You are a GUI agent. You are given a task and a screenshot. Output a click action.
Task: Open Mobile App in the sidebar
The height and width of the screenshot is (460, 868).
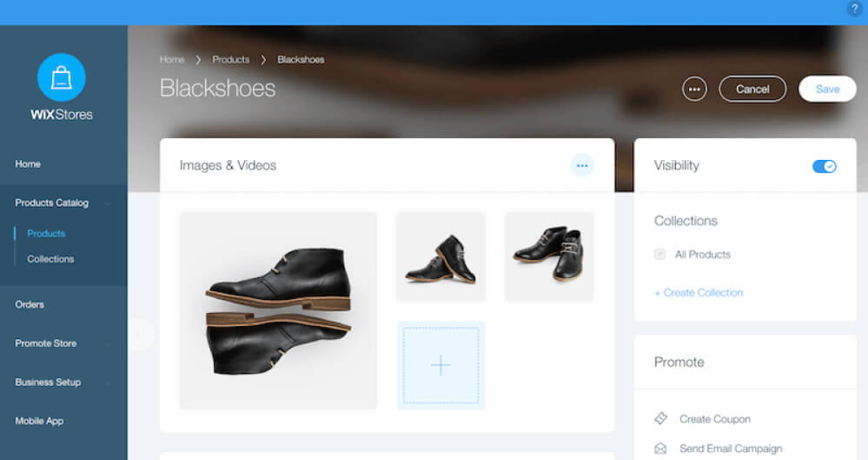[39, 421]
